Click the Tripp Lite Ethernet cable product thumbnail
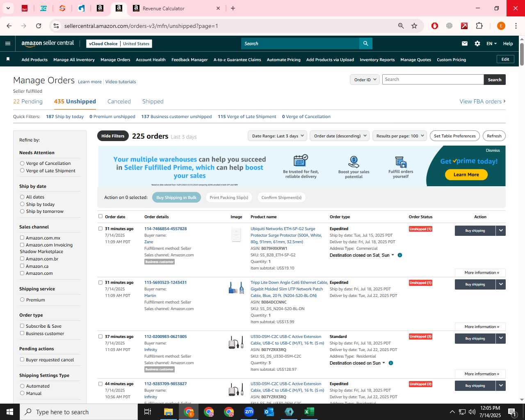 pyautogui.click(x=236, y=288)
